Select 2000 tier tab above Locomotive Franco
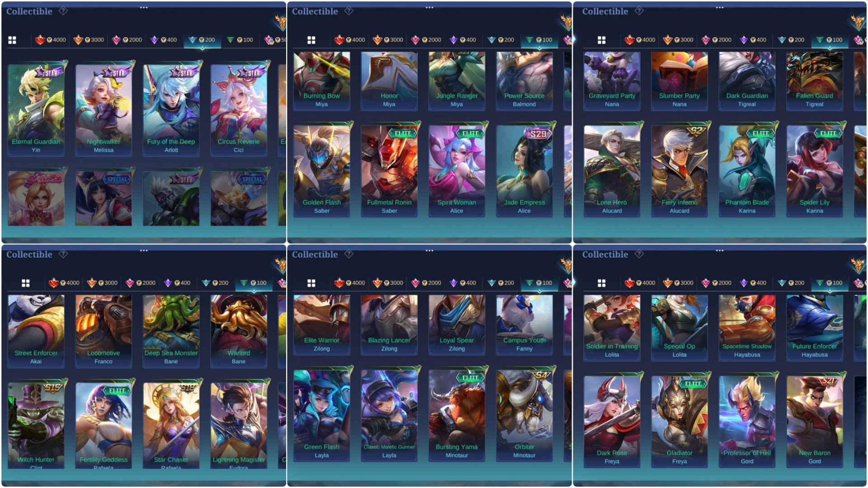 coord(140,283)
